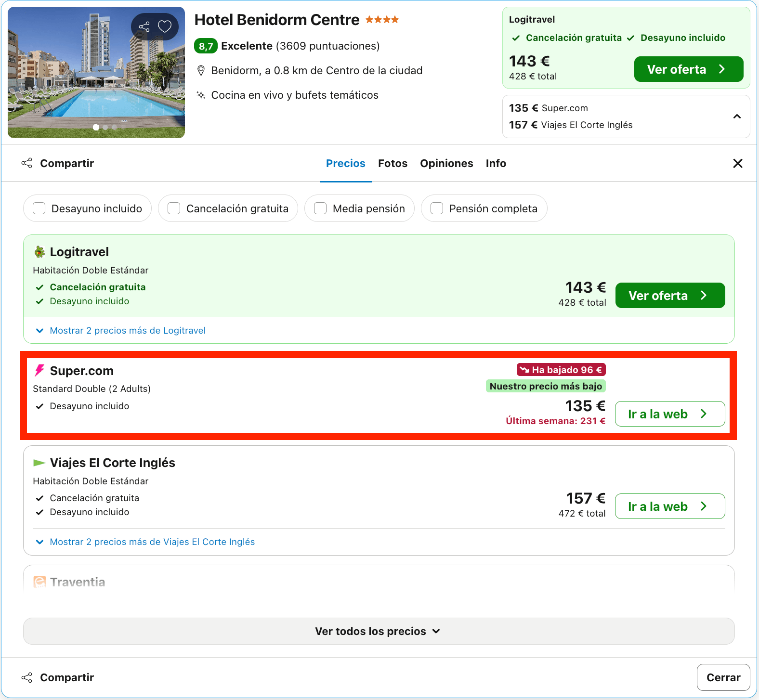Click the Logitravel logo icon
The width and height of the screenshot is (759, 700).
[39, 252]
